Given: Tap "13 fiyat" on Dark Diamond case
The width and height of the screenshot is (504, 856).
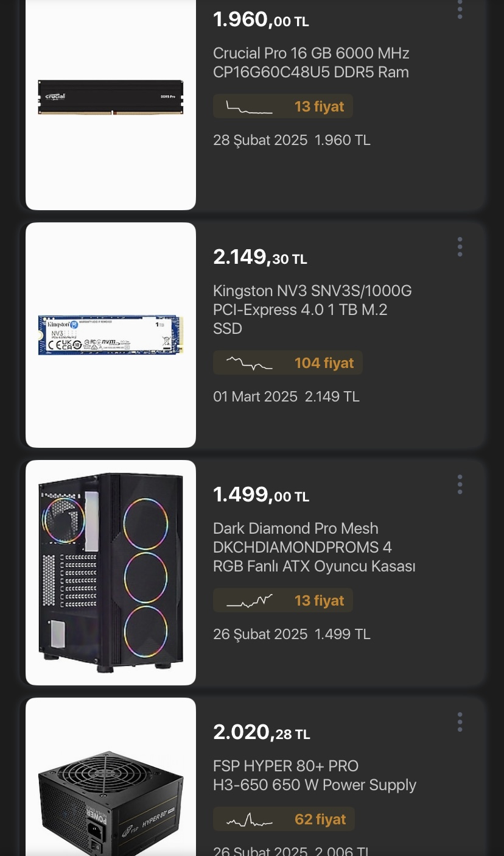Looking at the screenshot, I should click(x=319, y=601).
